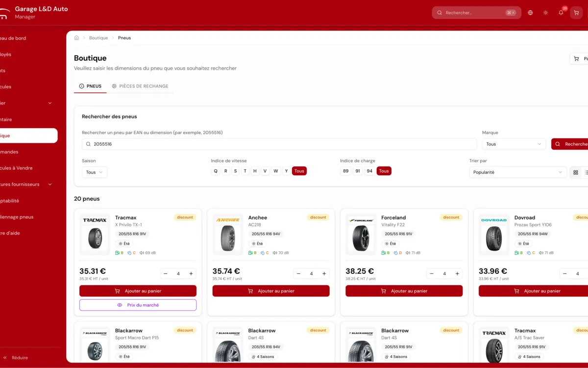Switch to the PNEUS tab
Image resolution: width=588 pixels, height=368 pixels.
coord(91,86)
